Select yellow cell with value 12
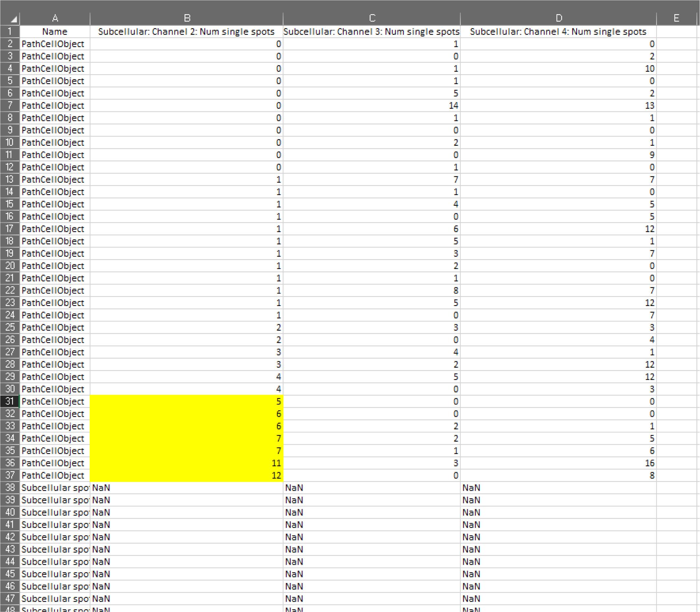The height and width of the screenshot is (612, 700). pyautogui.click(x=186, y=475)
